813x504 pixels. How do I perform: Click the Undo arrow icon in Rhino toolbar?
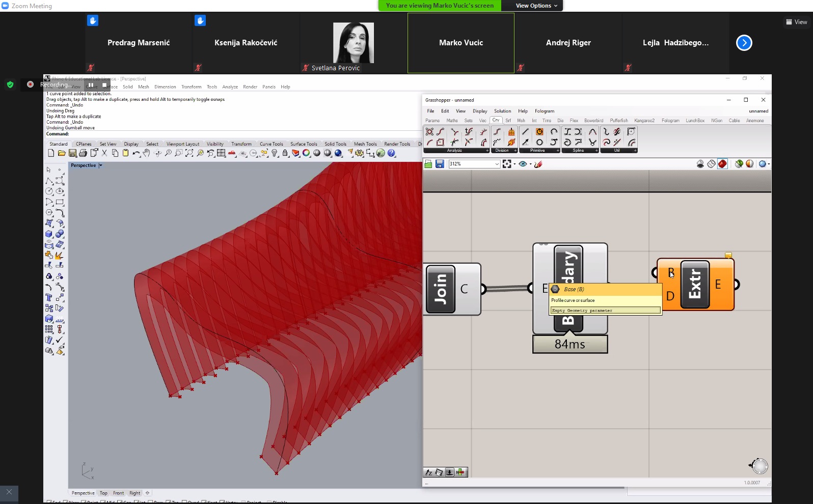[x=136, y=153]
